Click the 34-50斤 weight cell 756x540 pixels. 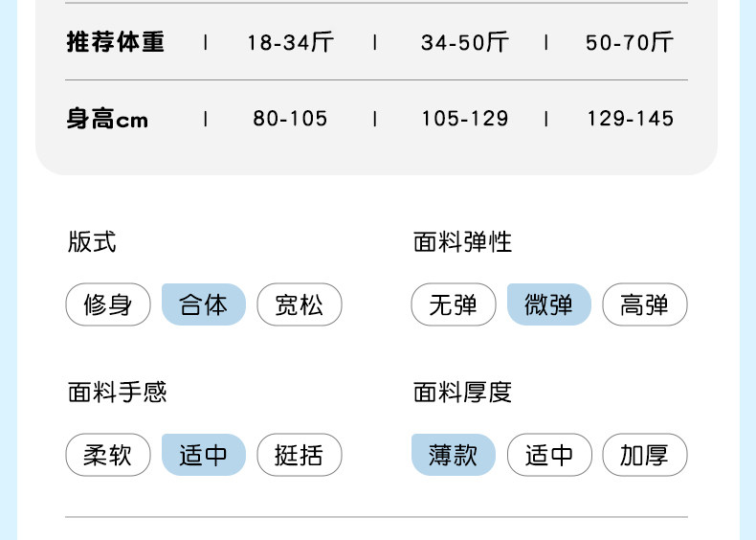464,42
